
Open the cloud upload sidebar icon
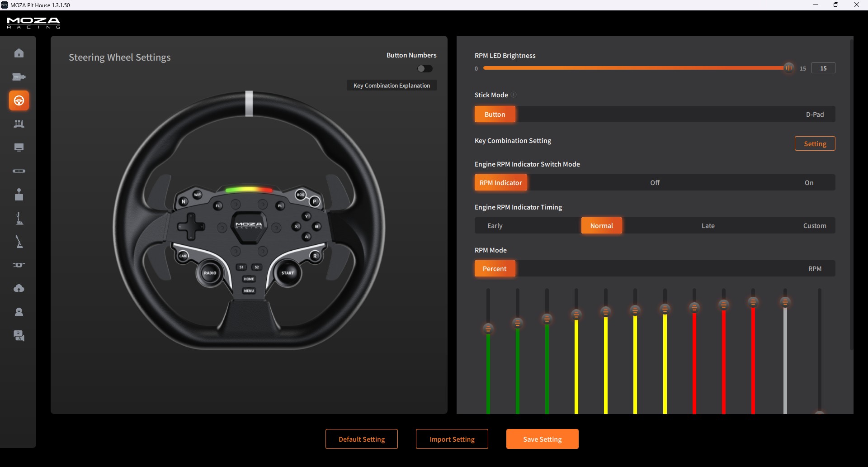[x=19, y=288]
